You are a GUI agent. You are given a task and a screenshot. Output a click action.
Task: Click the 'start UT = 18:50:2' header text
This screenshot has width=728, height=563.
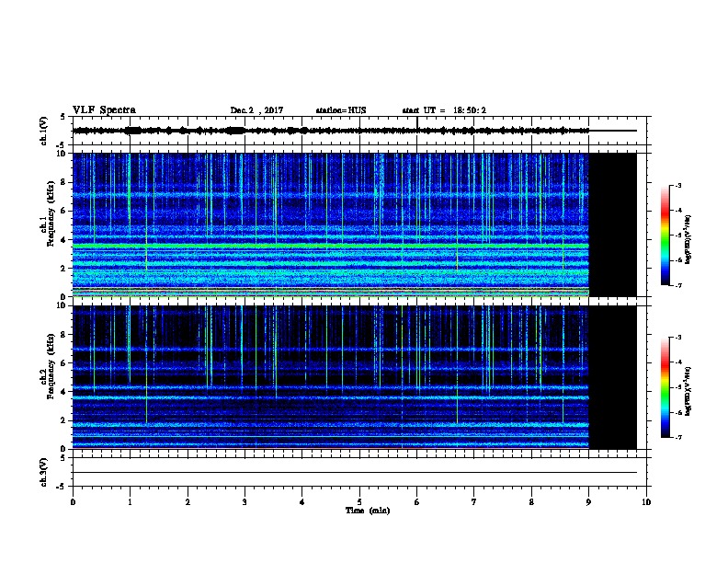click(x=444, y=110)
